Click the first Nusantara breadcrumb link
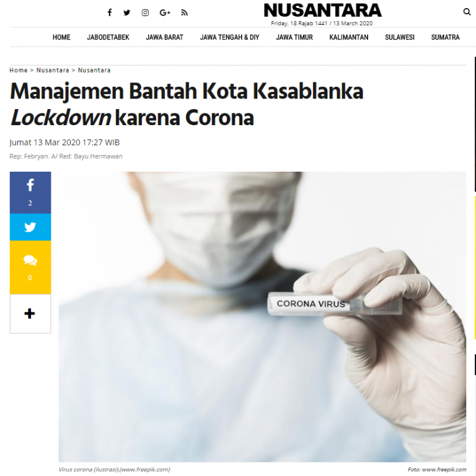476x476 pixels. 53,70
